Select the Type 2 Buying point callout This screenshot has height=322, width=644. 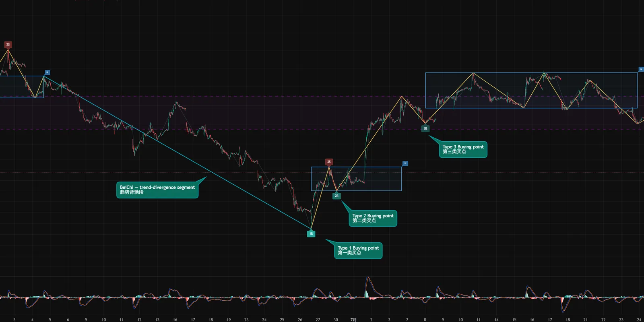point(373,218)
